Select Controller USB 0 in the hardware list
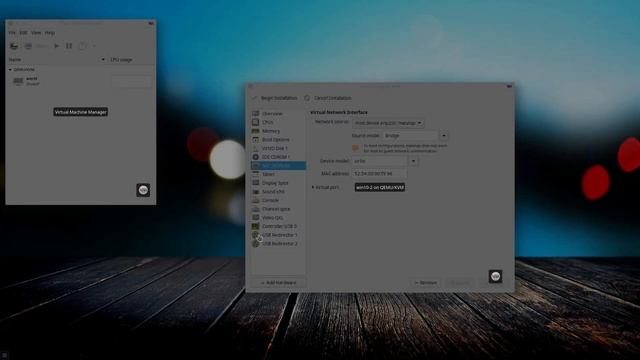The height and width of the screenshot is (360, 640). [x=278, y=226]
